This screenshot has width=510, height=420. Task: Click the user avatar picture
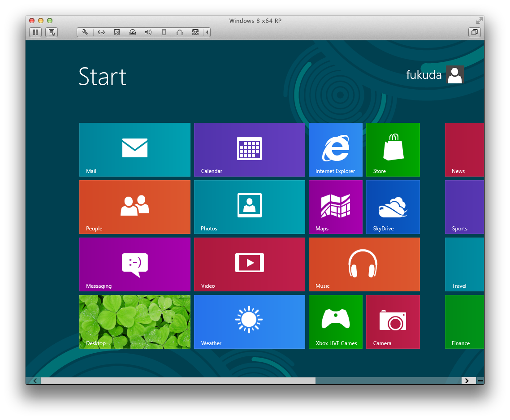pos(455,75)
